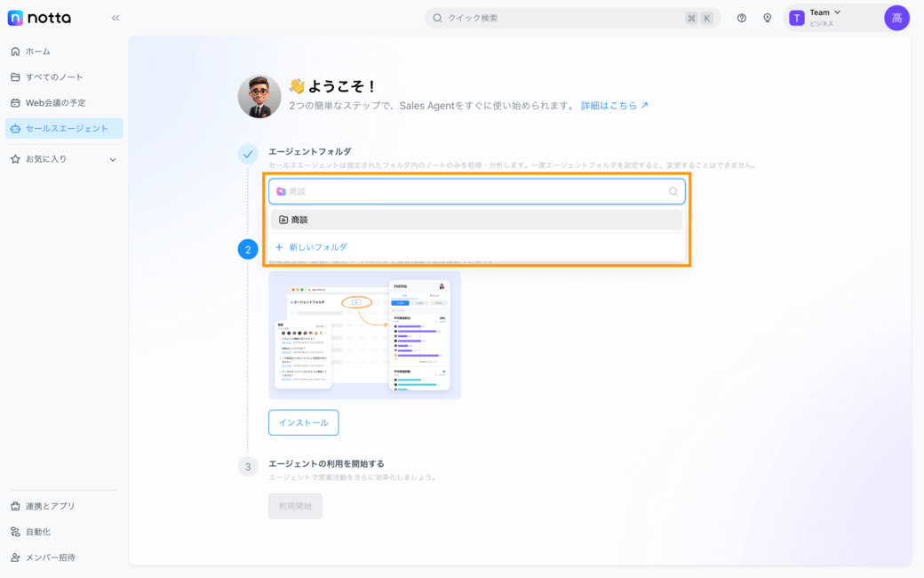
Task: Click the apps icon beside 連携とアプリ
Action: click(x=15, y=506)
